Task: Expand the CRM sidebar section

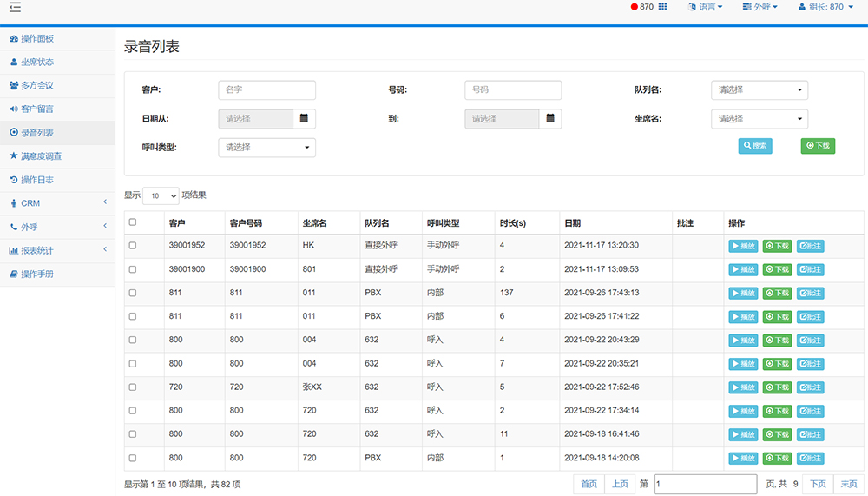Action: tap(57, 203)
